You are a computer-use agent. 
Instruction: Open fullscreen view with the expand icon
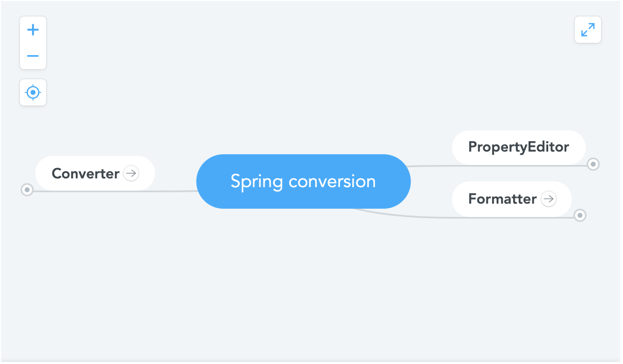(x=587, y=29)
